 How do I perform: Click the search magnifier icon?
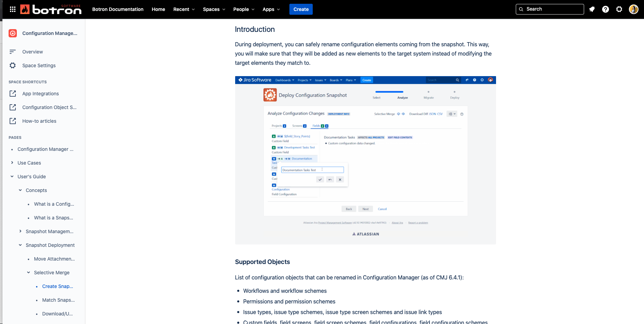(x=521, y=9)
